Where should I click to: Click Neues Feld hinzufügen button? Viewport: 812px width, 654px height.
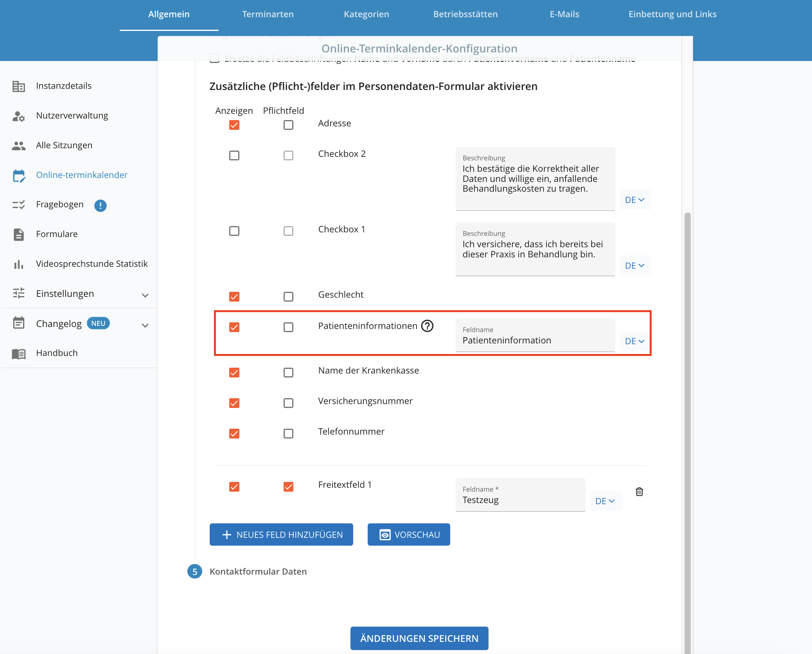pyautogui.click(x=281, y=534)
